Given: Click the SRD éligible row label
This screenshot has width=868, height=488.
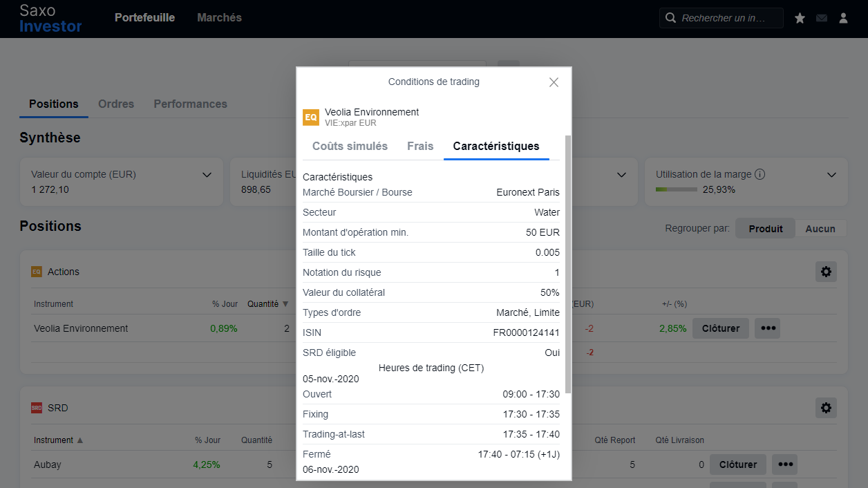Looking at the screenshot, I should coord(329,353).
